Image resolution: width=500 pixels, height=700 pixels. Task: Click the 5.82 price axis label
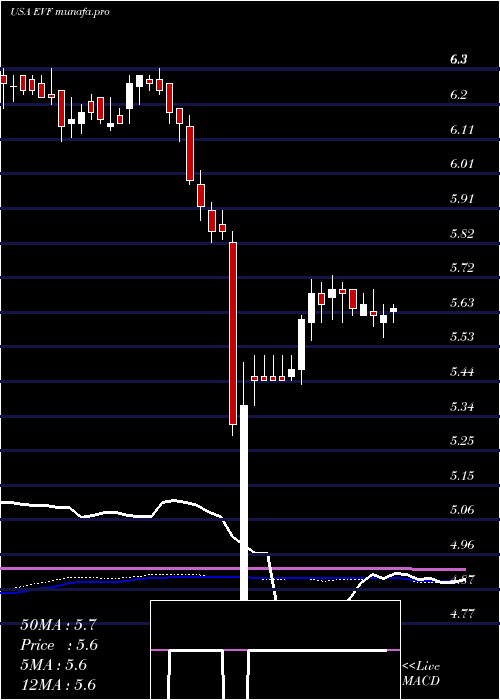click(462, 233)
